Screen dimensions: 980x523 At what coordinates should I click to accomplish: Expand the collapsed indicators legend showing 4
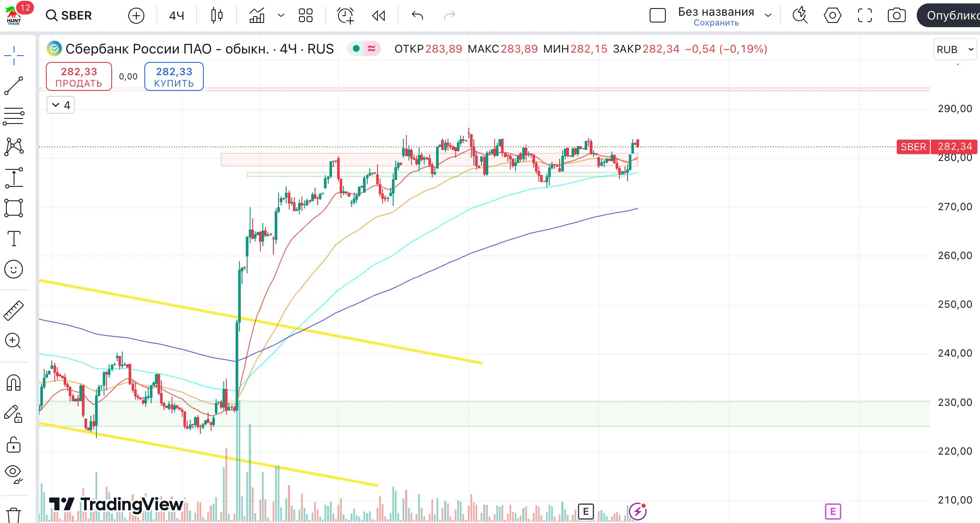point(61,105)
